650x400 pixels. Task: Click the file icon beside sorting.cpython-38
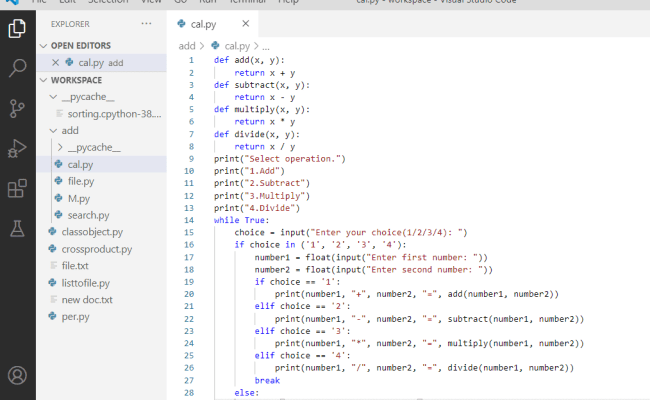tap(59, 114)
